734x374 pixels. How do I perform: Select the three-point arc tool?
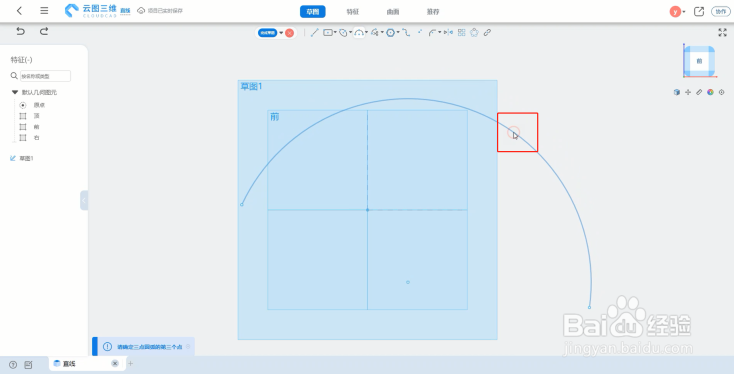coord(359,33)
